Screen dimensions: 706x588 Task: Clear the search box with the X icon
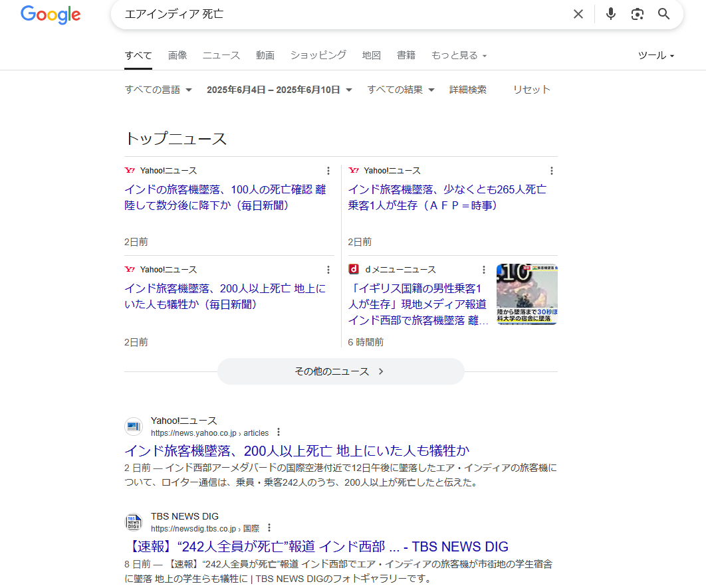(578, 15)
